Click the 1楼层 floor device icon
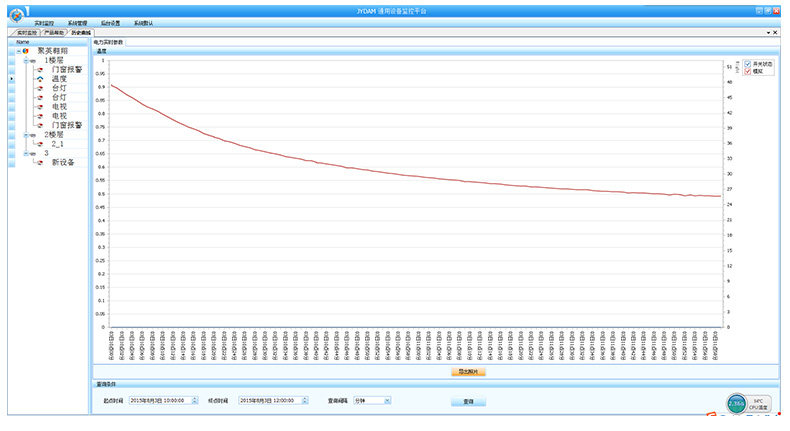Viewport: 790px width, 431px height. (33, 60)
